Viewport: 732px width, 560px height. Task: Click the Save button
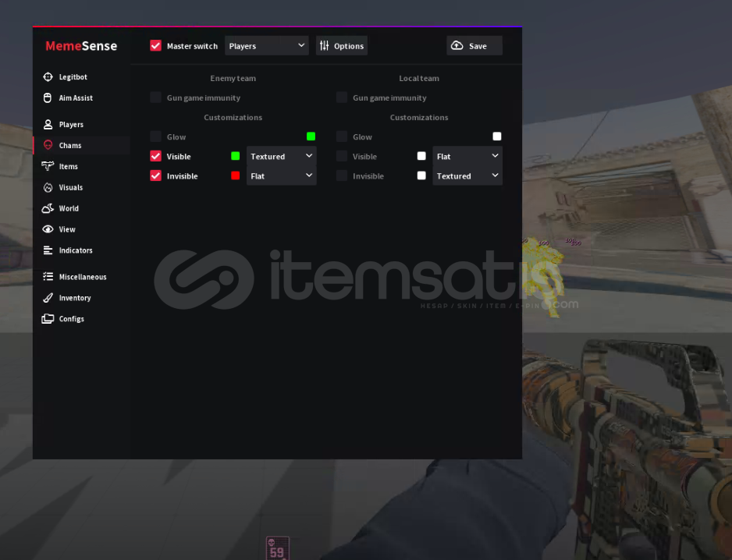[474, 46]
